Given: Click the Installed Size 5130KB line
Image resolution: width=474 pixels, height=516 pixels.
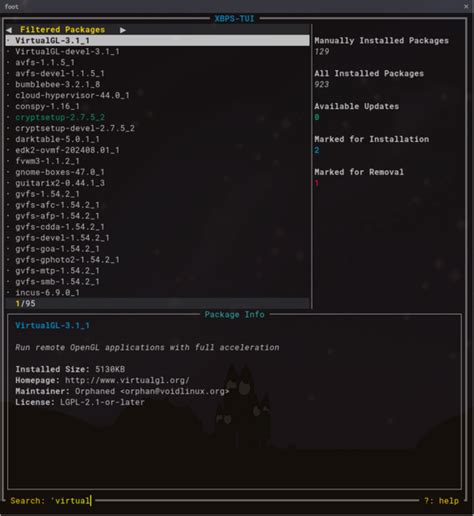Looking at the screenshot, I should point(70,369).
